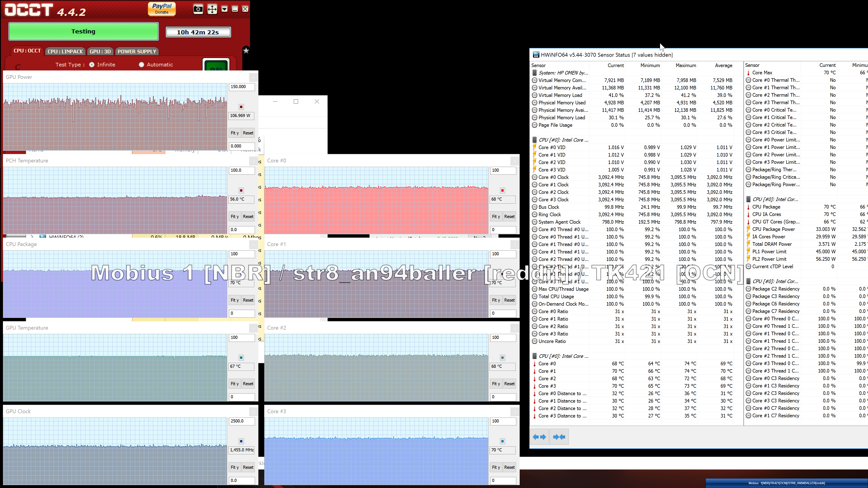
Task: Click HWiNFO64 window title icon
Action: coord(536,55)
